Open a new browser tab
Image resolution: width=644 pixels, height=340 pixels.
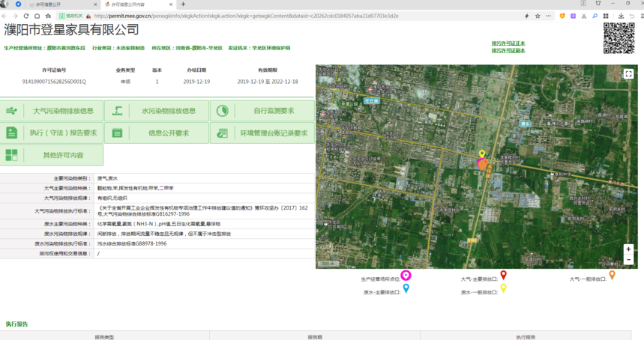(x=183, y=4)
